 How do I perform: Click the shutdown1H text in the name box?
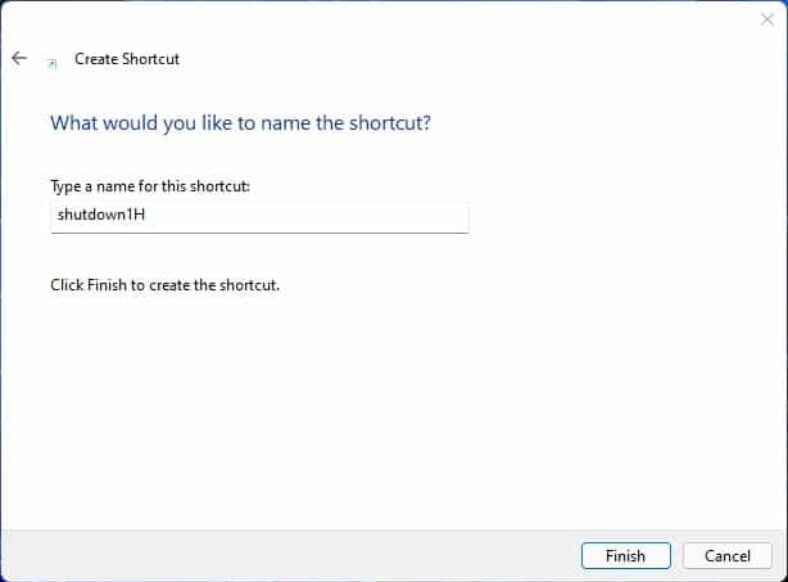point(101,215)
